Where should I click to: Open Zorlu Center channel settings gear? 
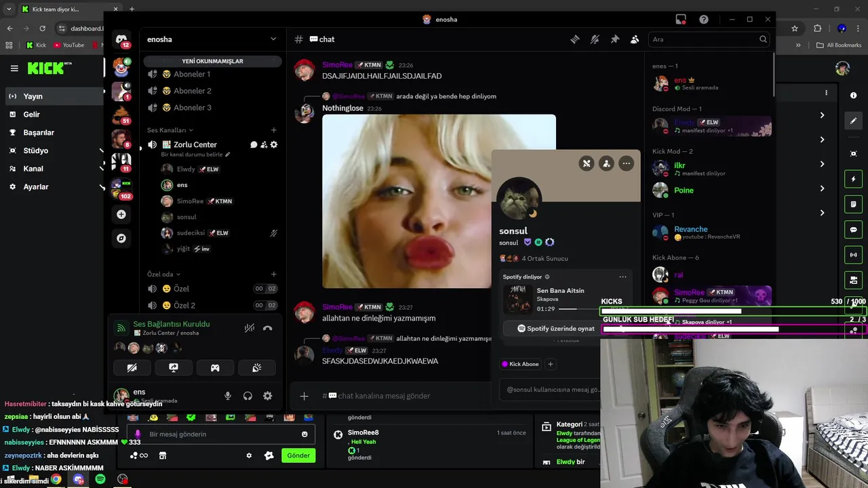tap(274, 144)
